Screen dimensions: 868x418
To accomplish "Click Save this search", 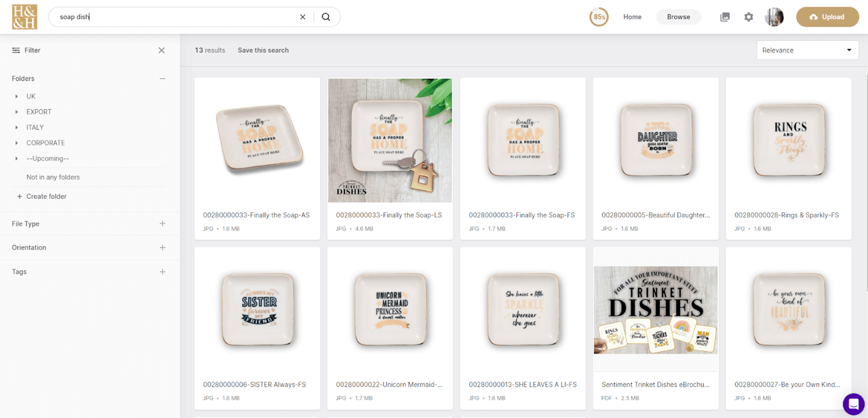I will tap(263, 50).
